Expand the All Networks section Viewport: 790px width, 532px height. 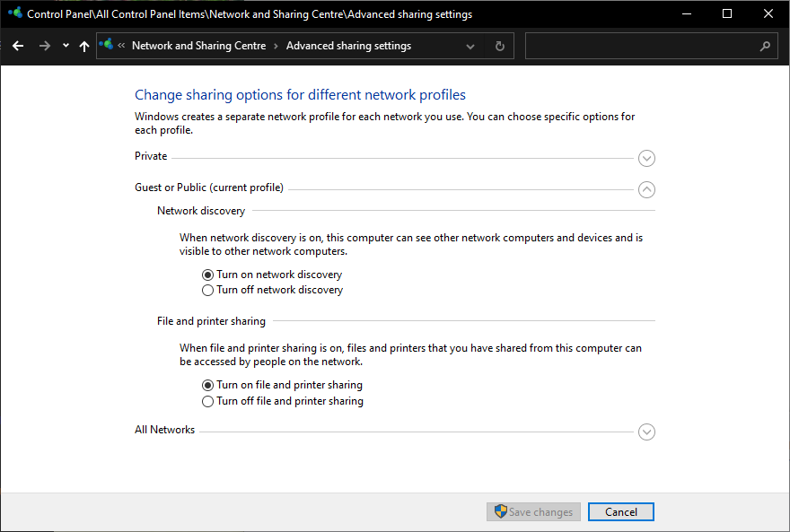click(646, 432)
